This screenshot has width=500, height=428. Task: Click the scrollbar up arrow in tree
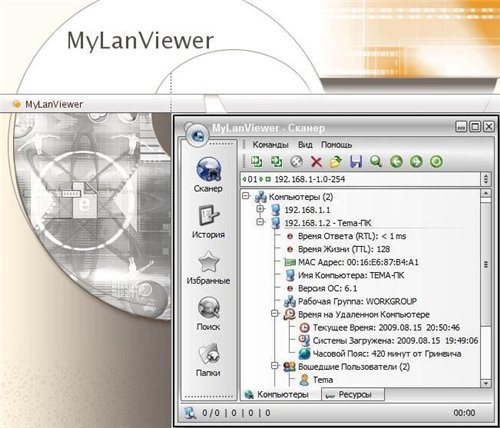coord(486,194)
